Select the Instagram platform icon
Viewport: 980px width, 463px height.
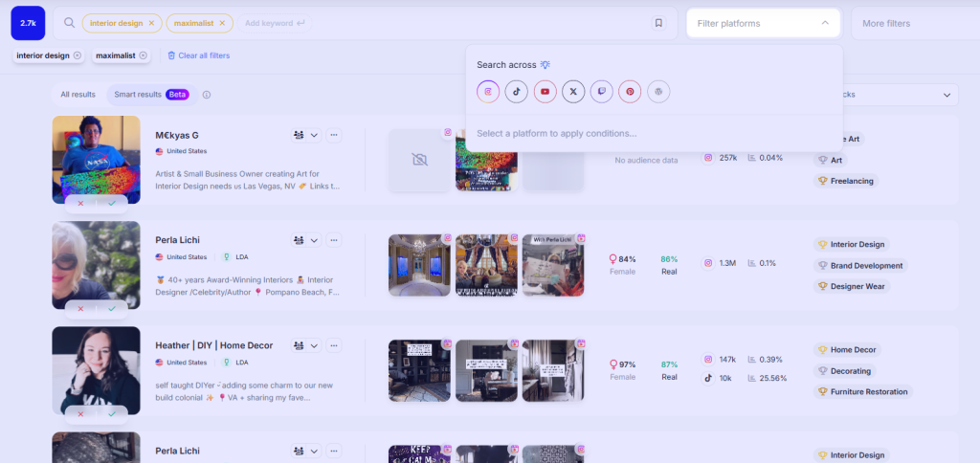[x=488, y=92]
